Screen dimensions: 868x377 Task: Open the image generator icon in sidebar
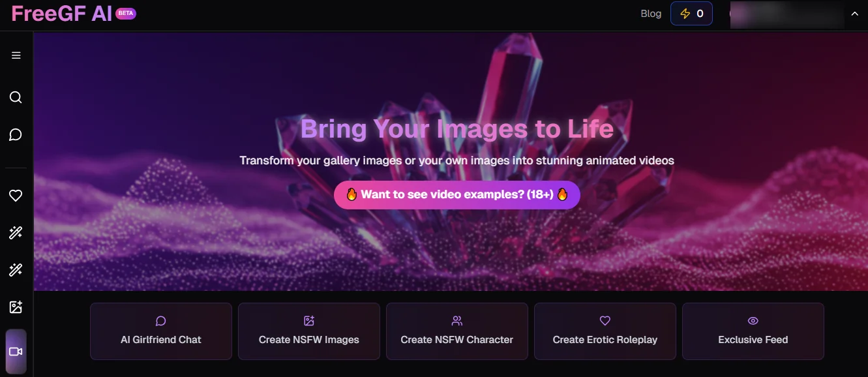(16, 307)
